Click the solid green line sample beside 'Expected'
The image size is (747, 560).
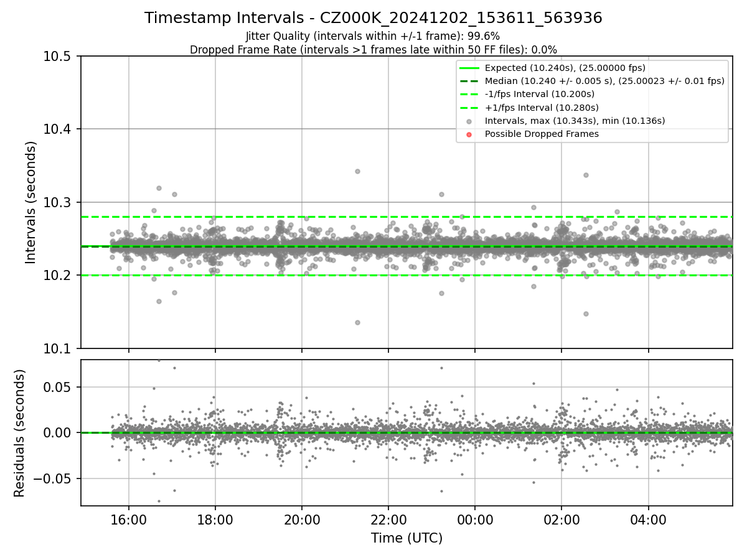pos(469,68)
